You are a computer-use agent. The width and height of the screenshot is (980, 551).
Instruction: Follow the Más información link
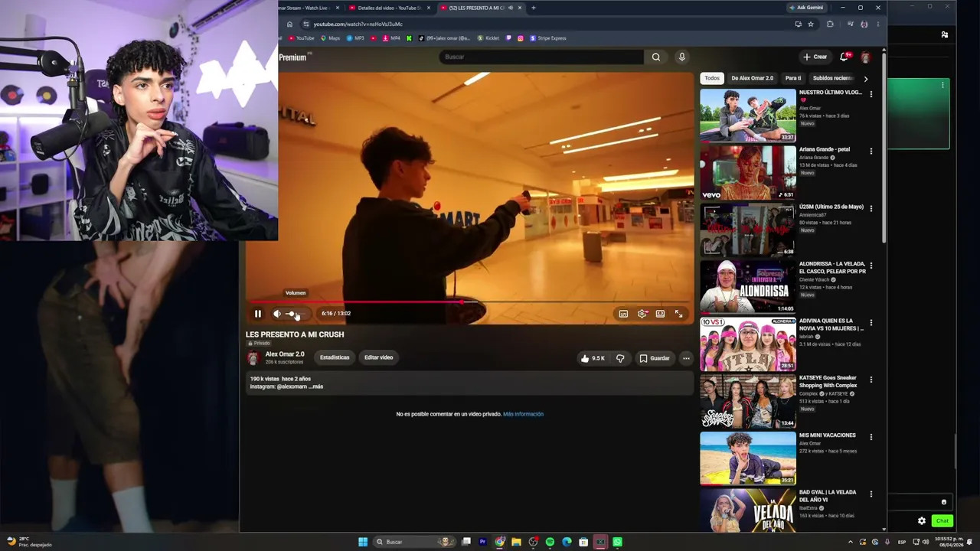click(523, 414)
